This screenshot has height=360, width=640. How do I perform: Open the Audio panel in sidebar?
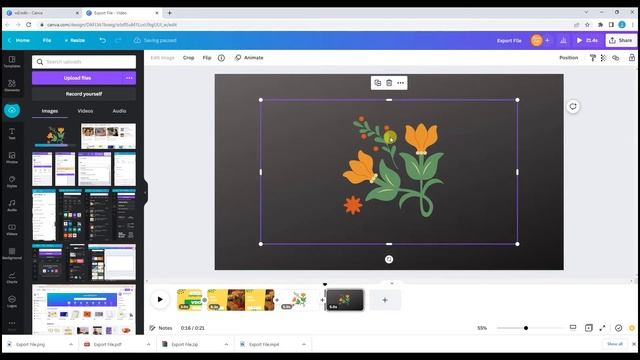tap(12, 205)
